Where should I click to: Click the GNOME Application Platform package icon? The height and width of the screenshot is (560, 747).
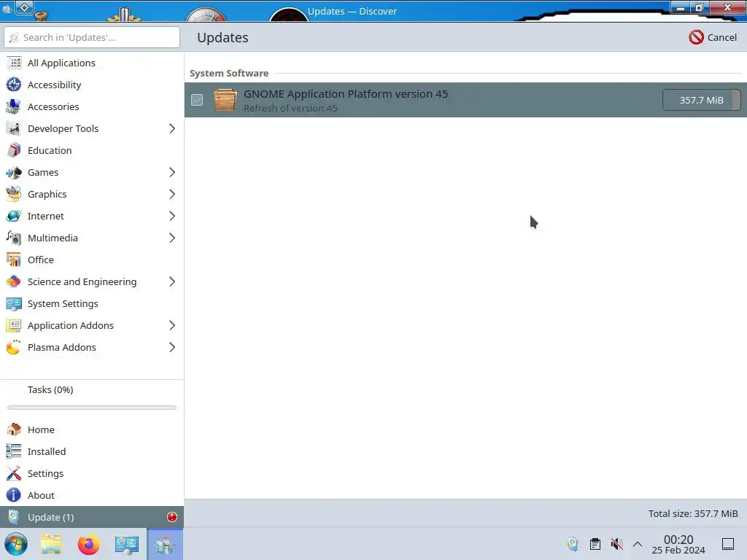225,100
